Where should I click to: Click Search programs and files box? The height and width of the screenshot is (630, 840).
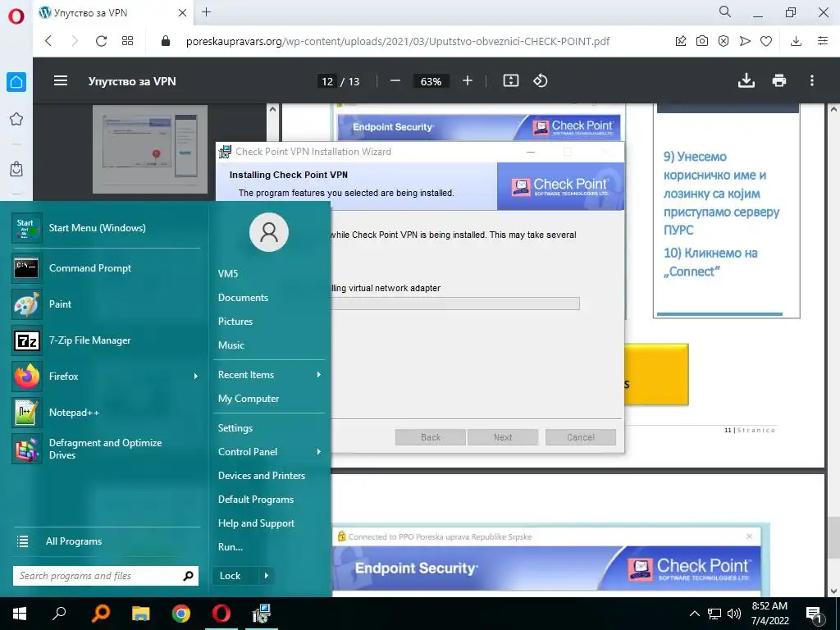click(106, 576)
